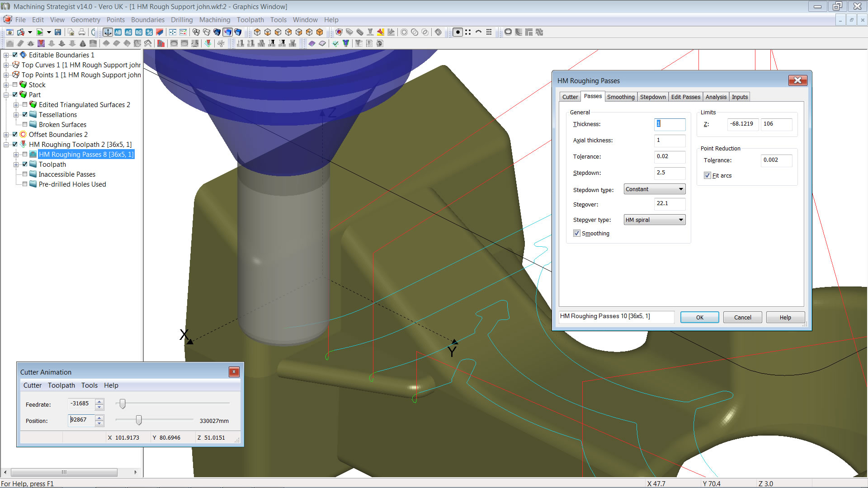Uncheck the Tessellations visibility checkbox
Screen dimensions: 868x488
point(25,115)
